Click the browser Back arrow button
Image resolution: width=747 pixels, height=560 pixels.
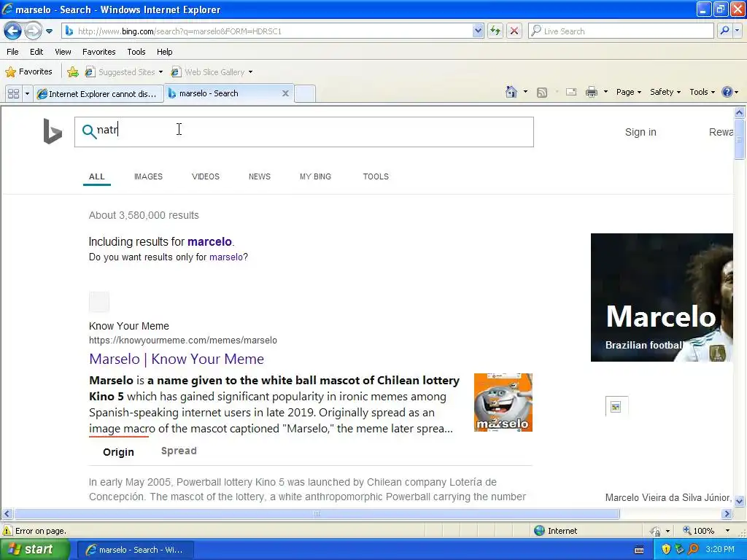13,31
